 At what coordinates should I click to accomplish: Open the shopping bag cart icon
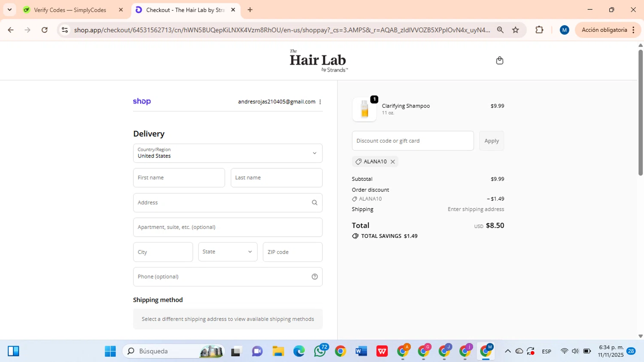click(x=499, y=61)
